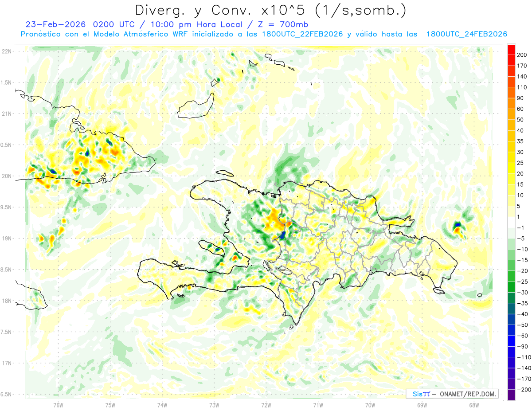Click the '9.5N' latitude label
This screenshot has width=532, height=411.
6,207
